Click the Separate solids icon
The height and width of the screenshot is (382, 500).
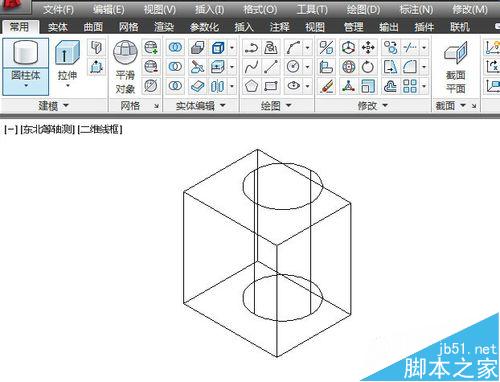(x=217, y=87)
